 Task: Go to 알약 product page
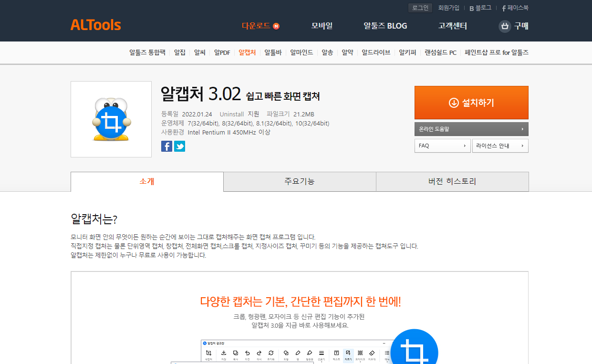[347, 52]
